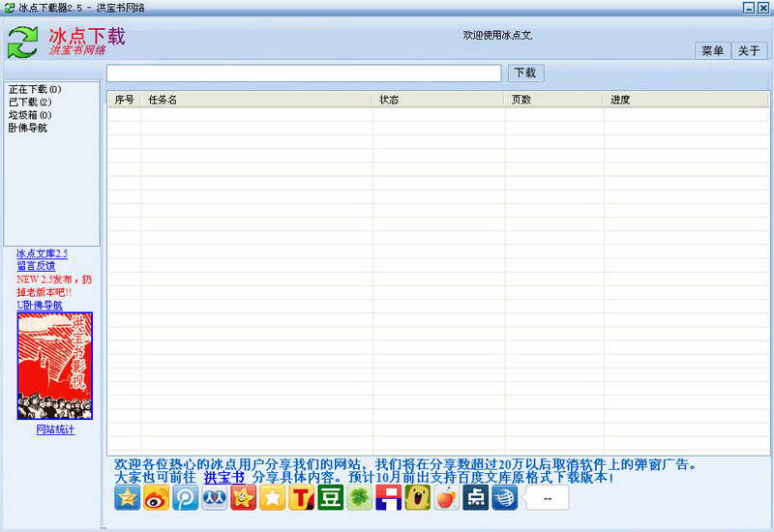Viewport: 774px width, 532px height.
Task: Click the blue globe share icon
Action: tap(504, 497)
